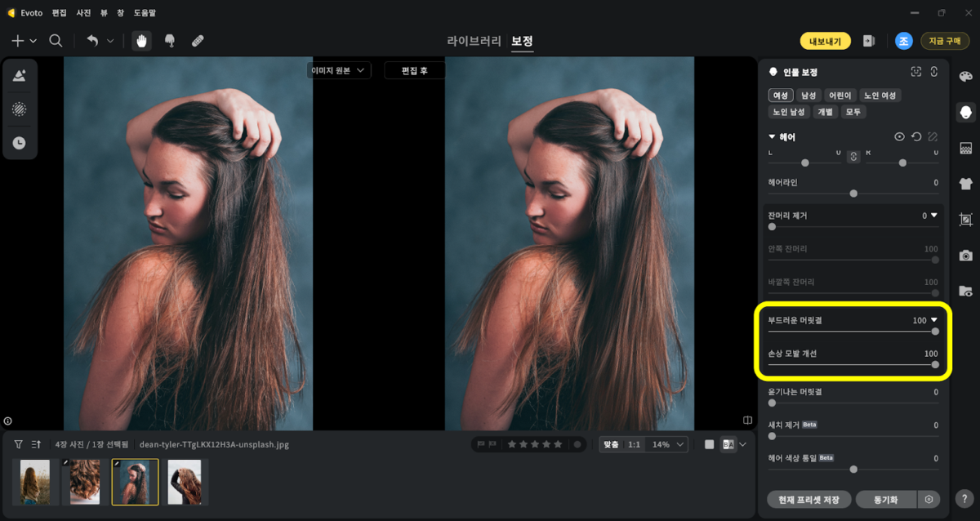Toggle before/after compare view button
The width and height of the screenshot is (980, 521).
pyautogui.click(x=729, y=444)
